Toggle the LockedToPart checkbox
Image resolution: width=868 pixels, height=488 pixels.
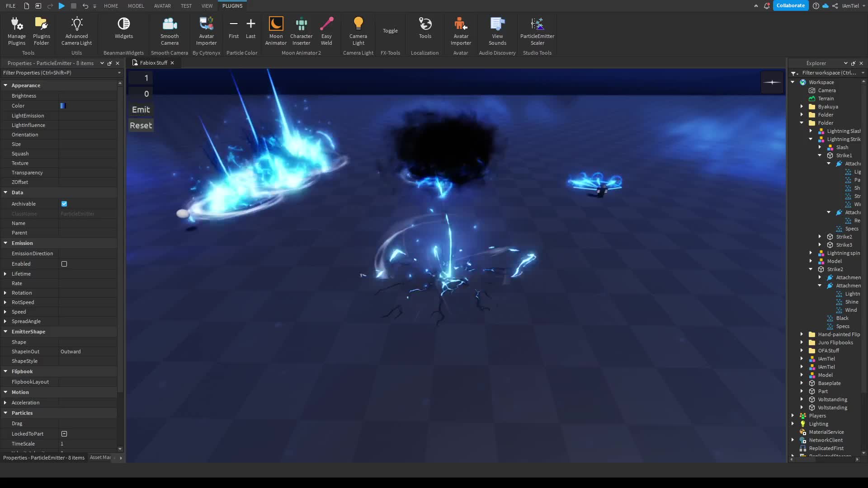tap(64, 434)
